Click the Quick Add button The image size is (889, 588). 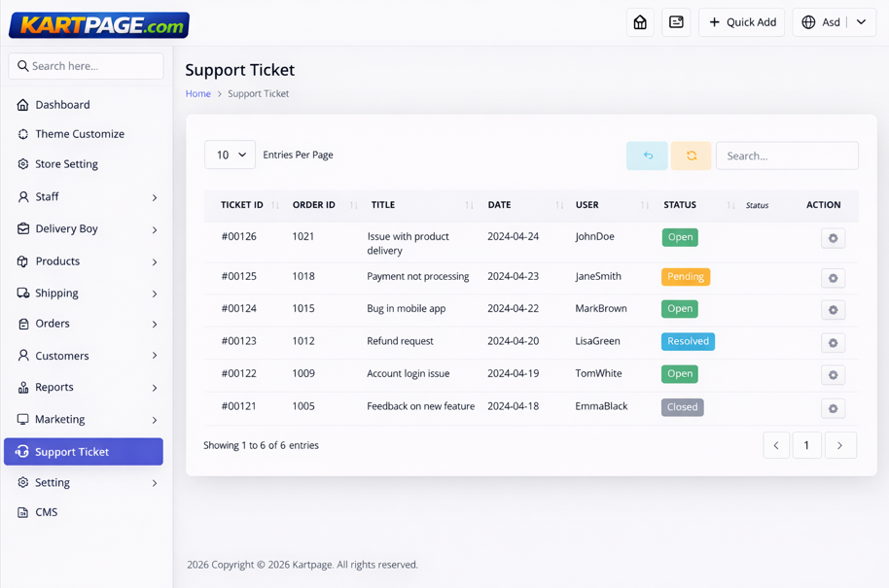click(741, 22)
